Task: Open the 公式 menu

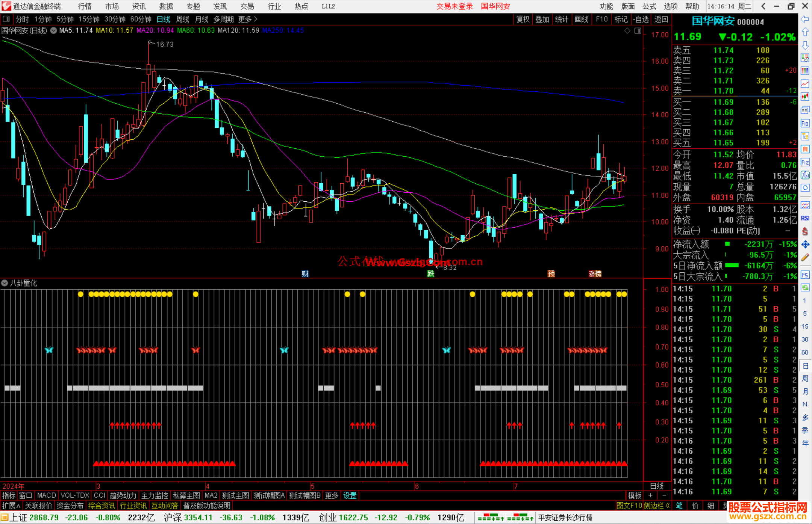Action: click(x=649, y=6)
